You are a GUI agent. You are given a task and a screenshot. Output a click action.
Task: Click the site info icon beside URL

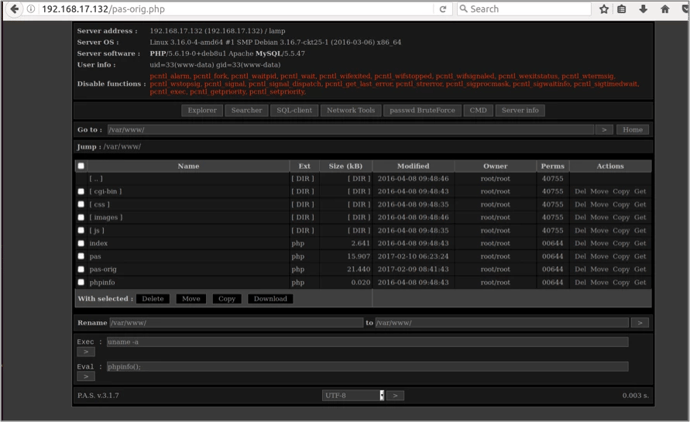pyautogui.click(x=31, y=9)
